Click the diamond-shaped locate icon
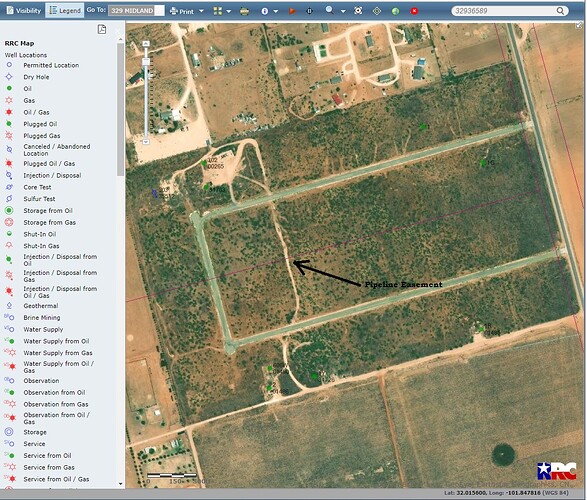 tap(377, 11)
